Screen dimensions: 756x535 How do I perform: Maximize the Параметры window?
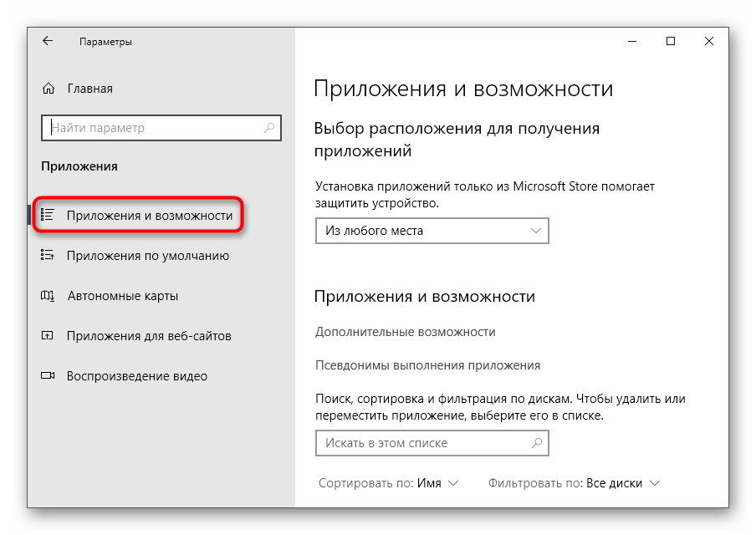tap(671, 41)
